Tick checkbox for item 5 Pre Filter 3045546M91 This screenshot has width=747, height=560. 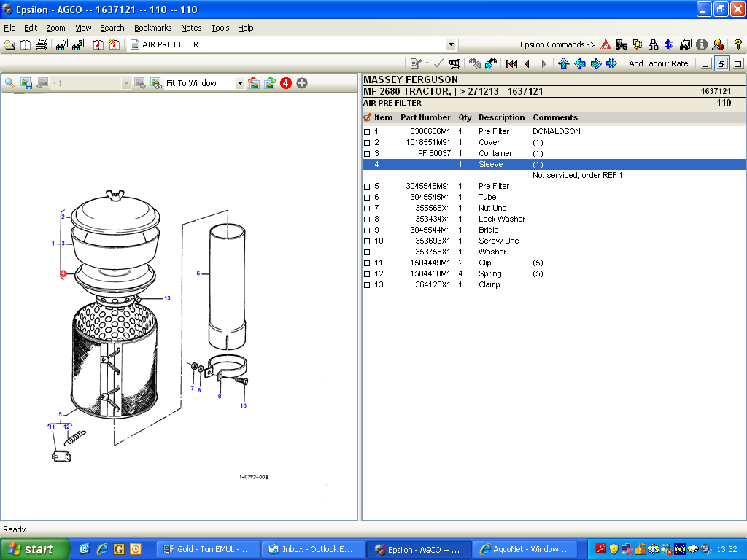(x=367, y=187)
